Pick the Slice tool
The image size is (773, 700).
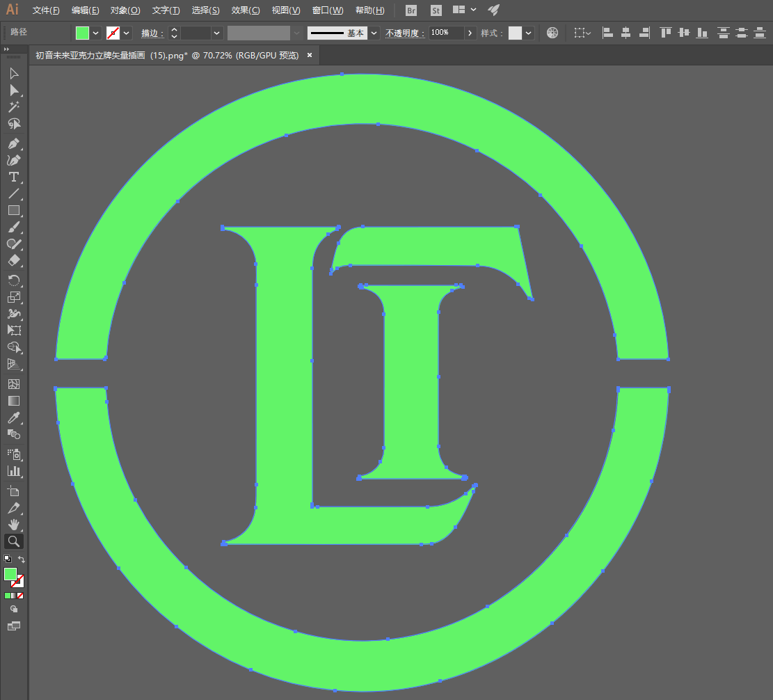[14, 508]
